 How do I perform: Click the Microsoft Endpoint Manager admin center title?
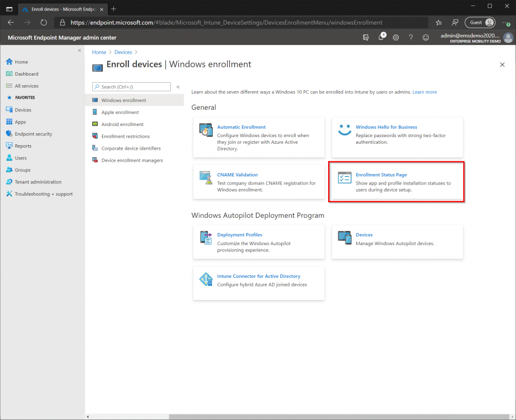coord(62,37)
